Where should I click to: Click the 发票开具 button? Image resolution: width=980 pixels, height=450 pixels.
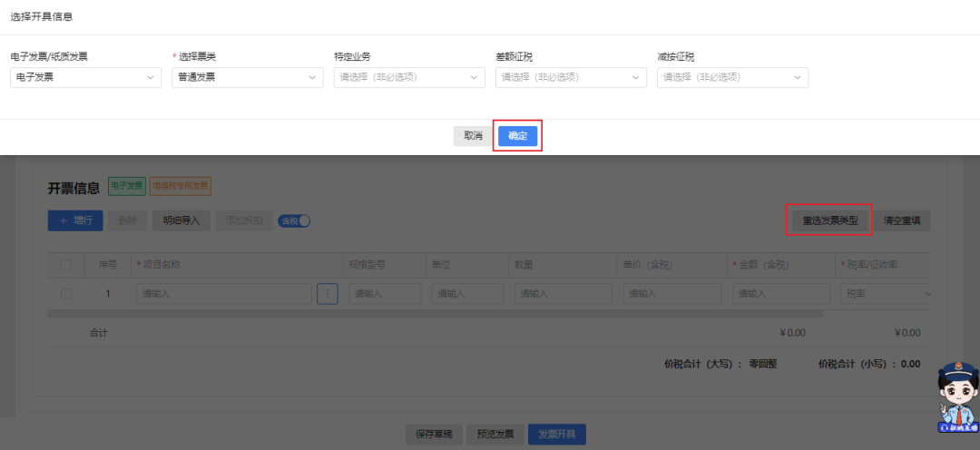click(557, 435)
